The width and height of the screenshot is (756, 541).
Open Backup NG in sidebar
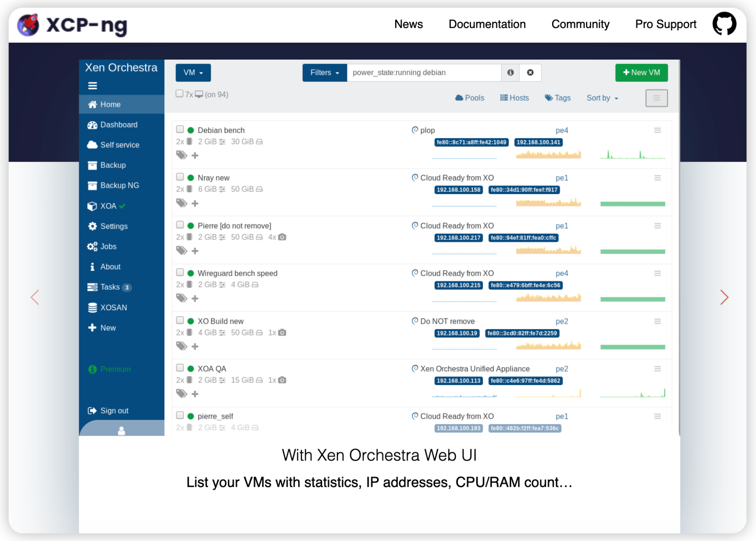click(122, 185)
